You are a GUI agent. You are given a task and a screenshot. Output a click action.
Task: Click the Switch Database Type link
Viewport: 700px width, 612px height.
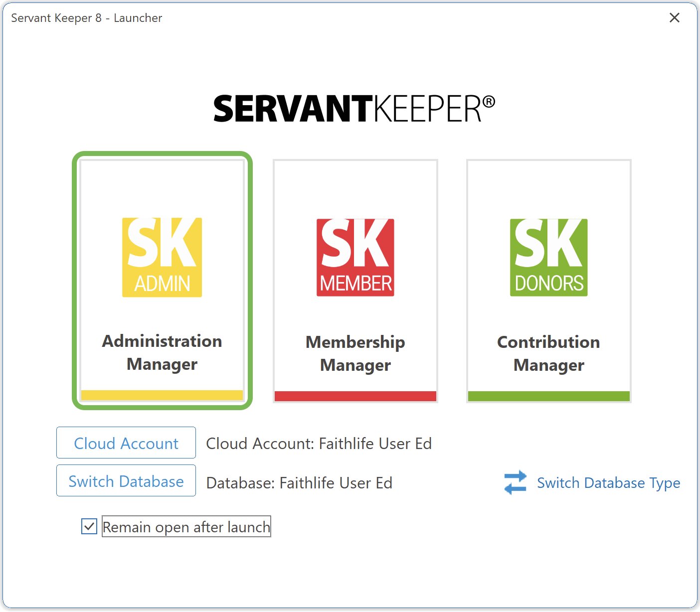[608, 482]
